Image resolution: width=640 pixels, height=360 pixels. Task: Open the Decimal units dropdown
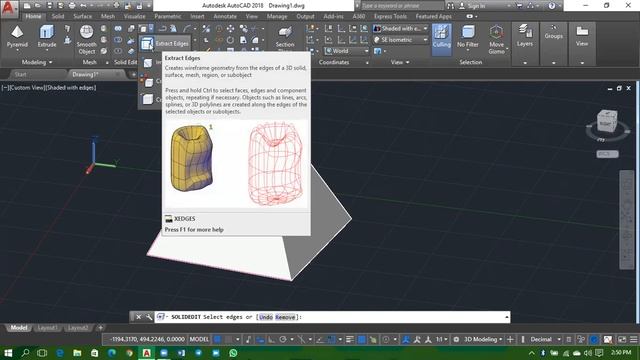(x=545, y=339)
